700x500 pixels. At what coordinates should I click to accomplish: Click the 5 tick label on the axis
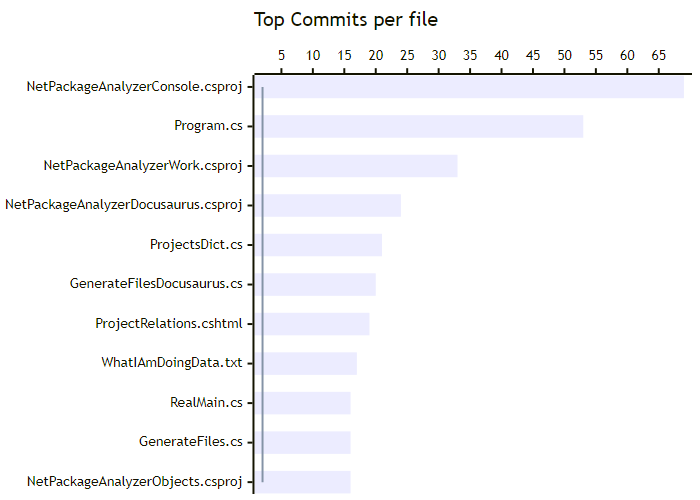pos(281,55)
